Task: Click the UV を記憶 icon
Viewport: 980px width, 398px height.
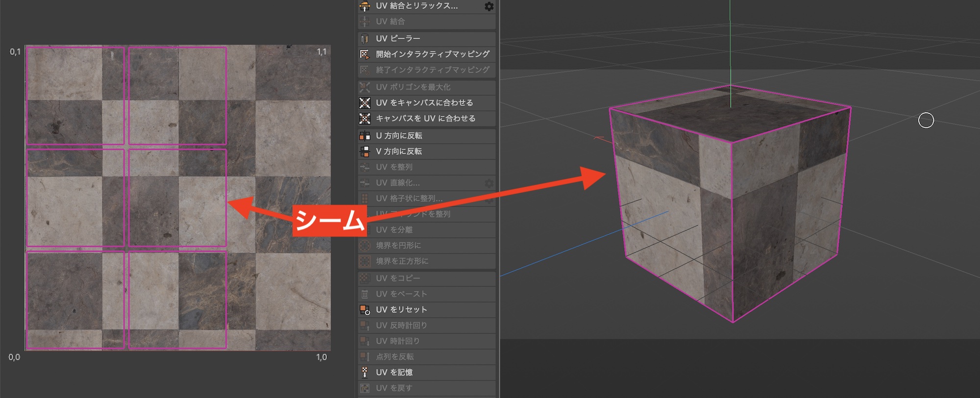Action: (365, 373)
